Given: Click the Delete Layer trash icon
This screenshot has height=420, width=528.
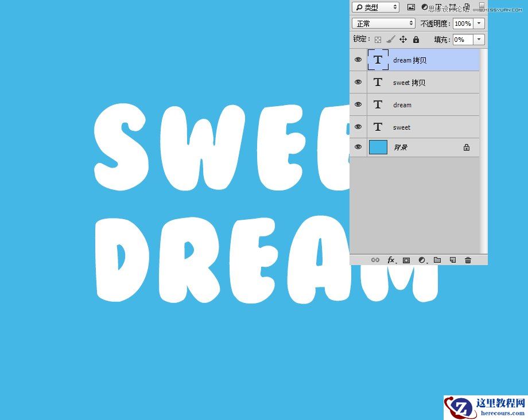Looking at the screenshot, I should (x=468, y=260).
